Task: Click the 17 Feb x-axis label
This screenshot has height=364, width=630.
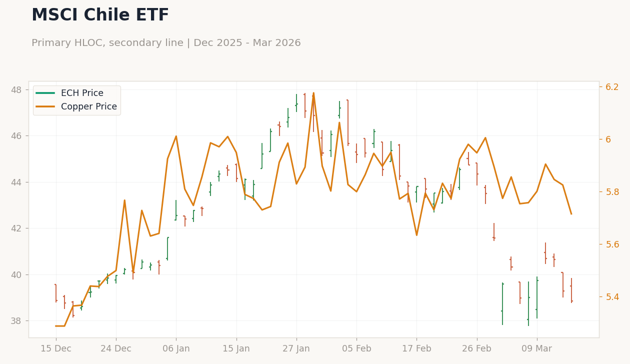Action: point(416,348)
